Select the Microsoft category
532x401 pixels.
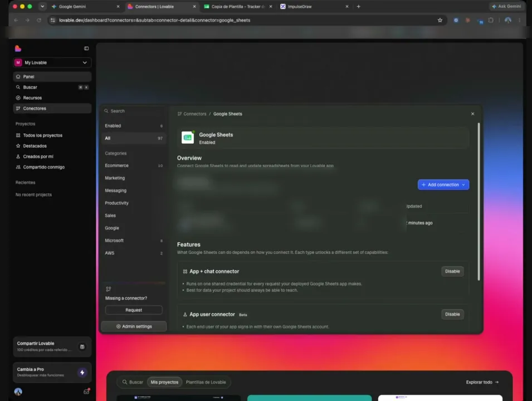point(134,241)
